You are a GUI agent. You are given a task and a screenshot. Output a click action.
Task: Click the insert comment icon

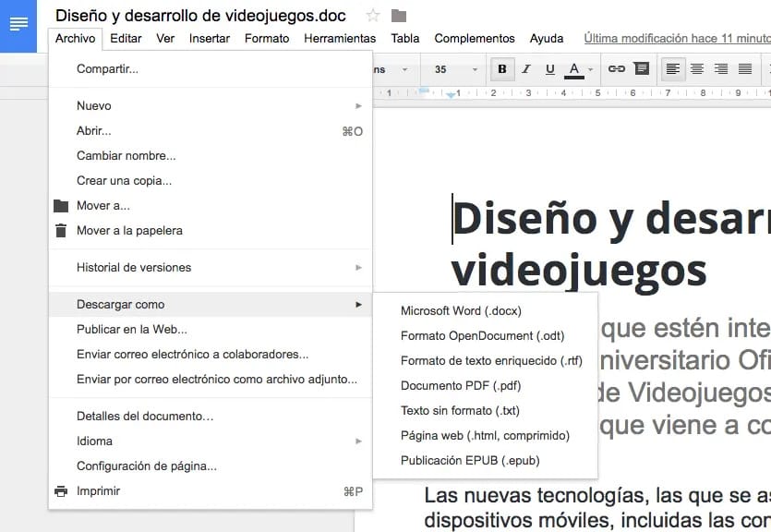[641, 69]
